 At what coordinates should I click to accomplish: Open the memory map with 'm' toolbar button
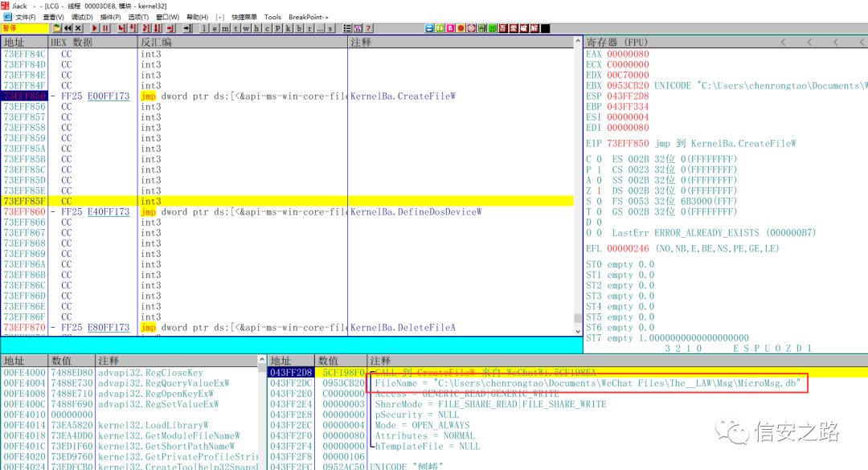[x=225, y=28]
